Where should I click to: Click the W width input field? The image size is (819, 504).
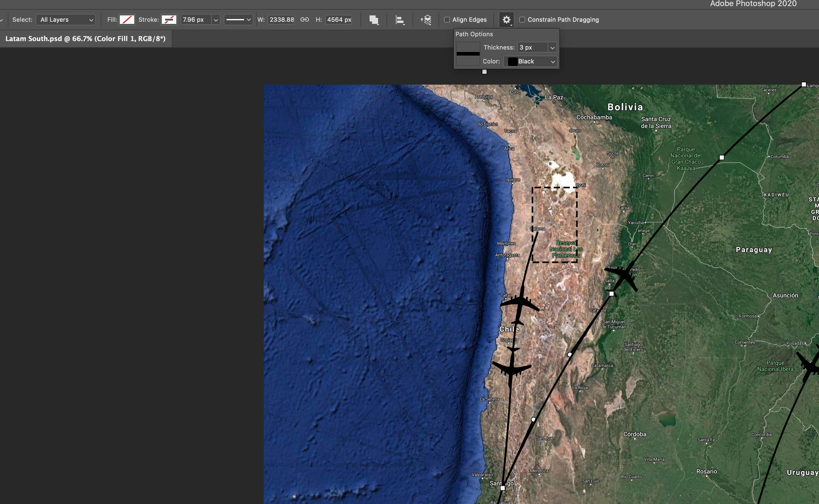point(281,20)
